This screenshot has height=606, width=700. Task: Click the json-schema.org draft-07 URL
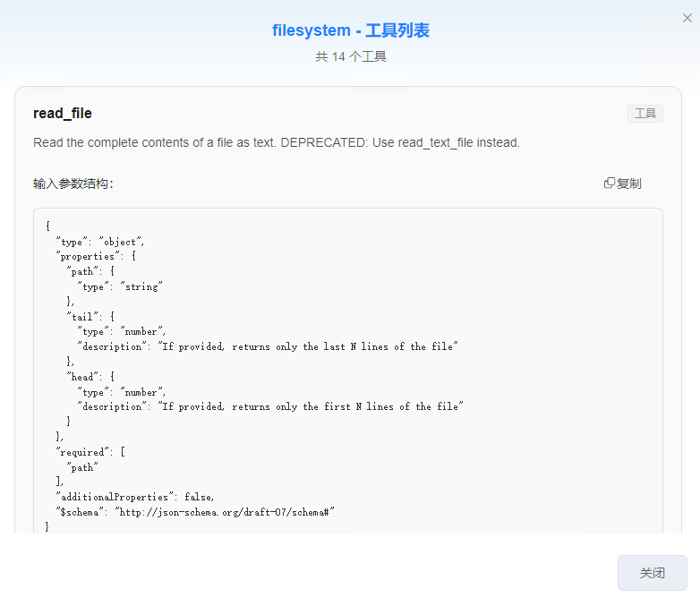[x=224, y=511]
